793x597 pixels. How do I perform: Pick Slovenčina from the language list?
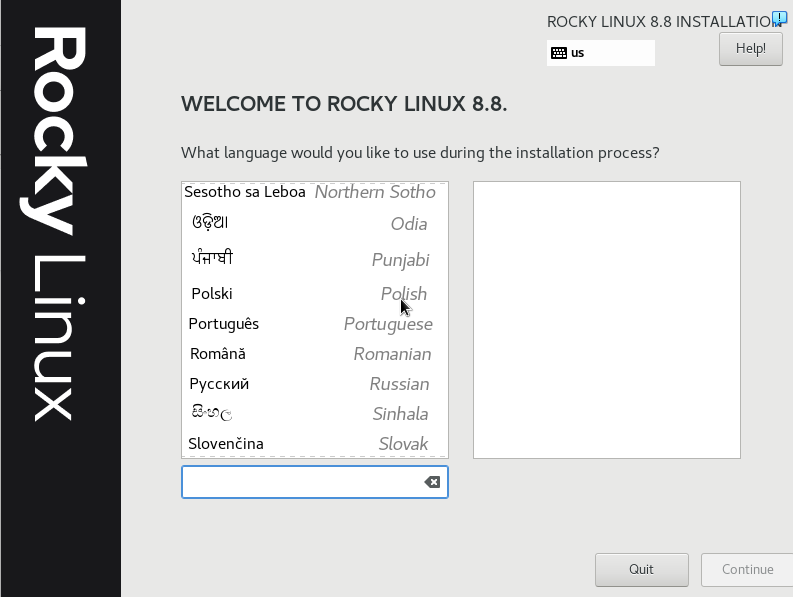[x=315, y=443]
